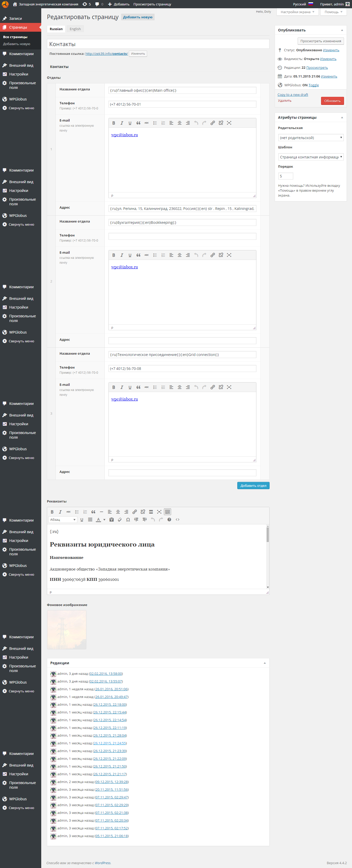Screen dimensions: 352x868
Task: Open Настройки экрана panel
Action: (297, 12)
